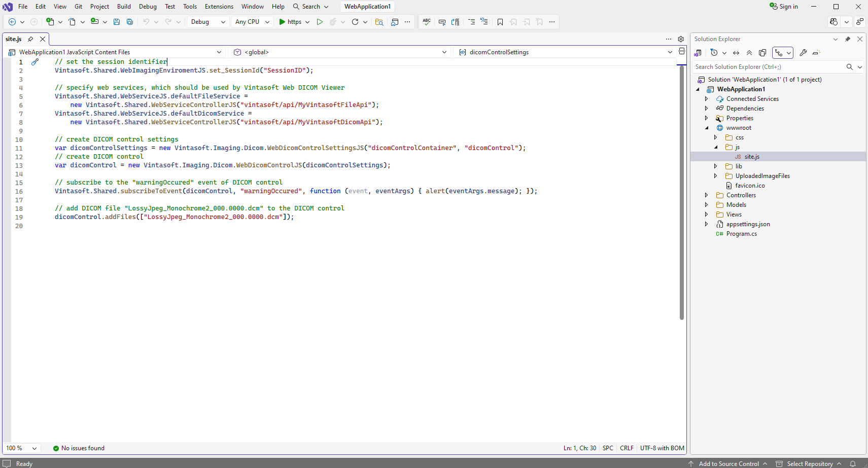The image size is (868, 468).
Task: Click Add to Source Control in status bar
Action: [x=728, y=463]
